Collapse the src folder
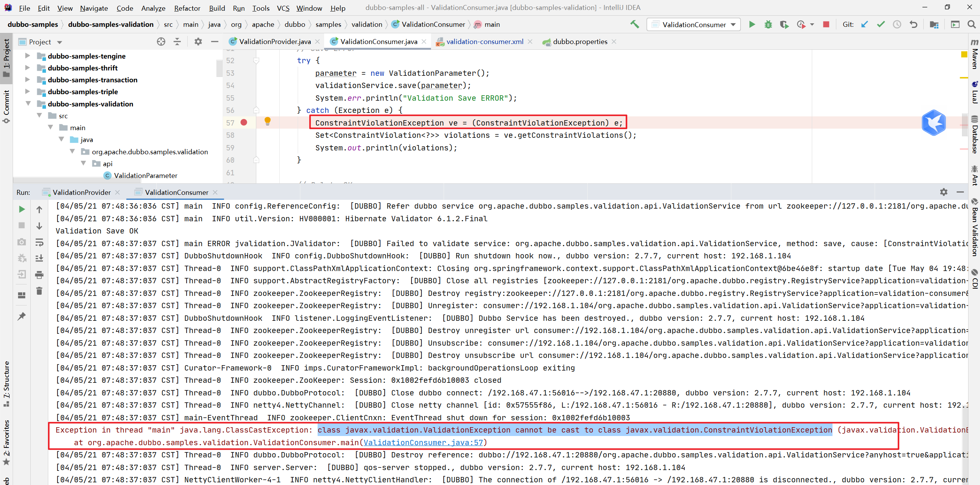 click(x=39, y=115)
